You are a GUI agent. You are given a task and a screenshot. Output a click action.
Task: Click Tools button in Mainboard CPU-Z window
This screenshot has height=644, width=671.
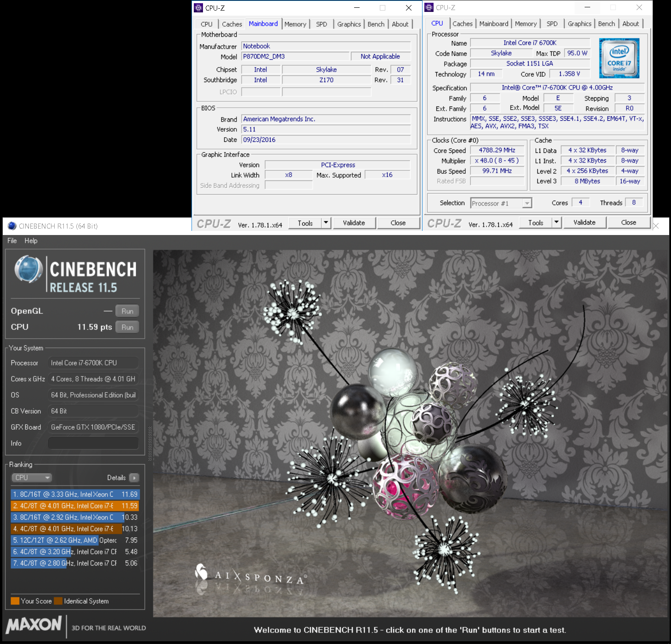click(x=305, y=223)
